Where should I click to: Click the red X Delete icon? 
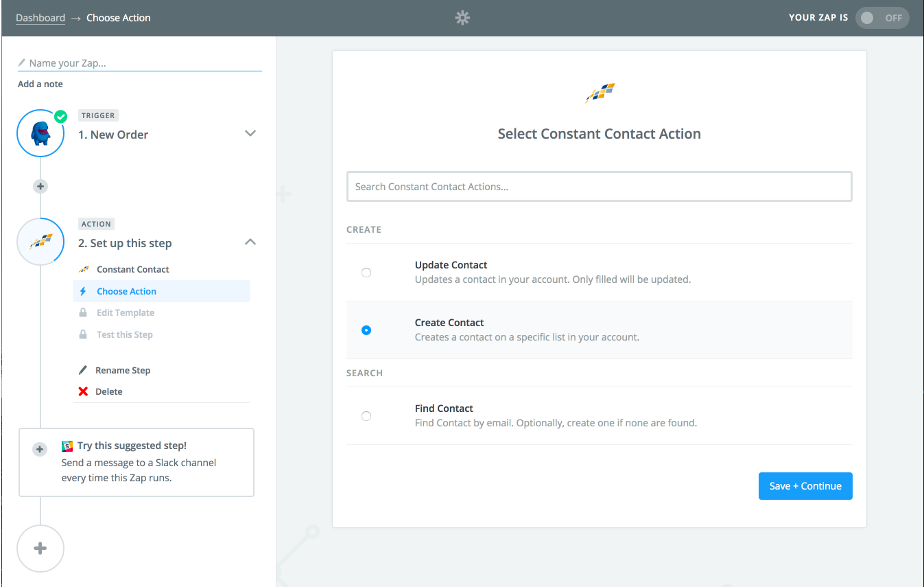(x=83, y=391)
